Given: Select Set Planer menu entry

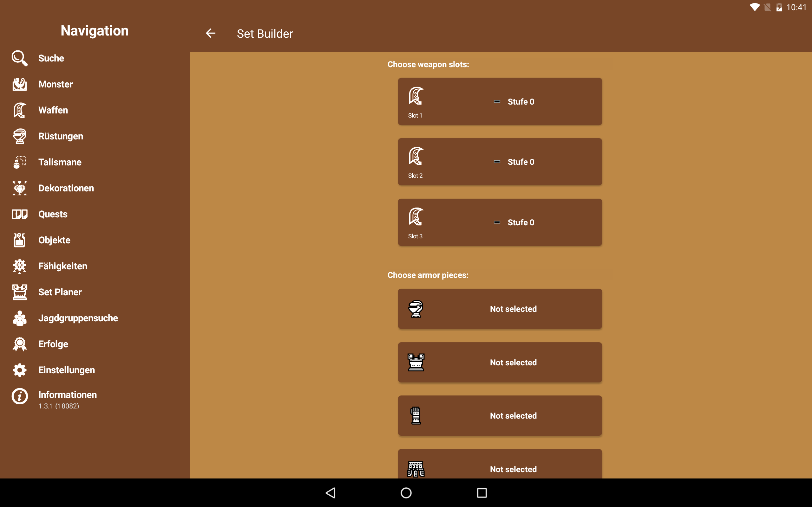Looking at the screenshot, I should [60, 292].
